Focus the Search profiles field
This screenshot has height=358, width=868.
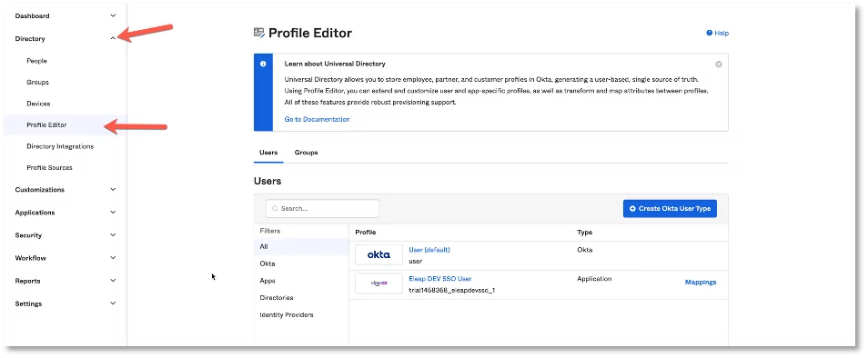323,209
